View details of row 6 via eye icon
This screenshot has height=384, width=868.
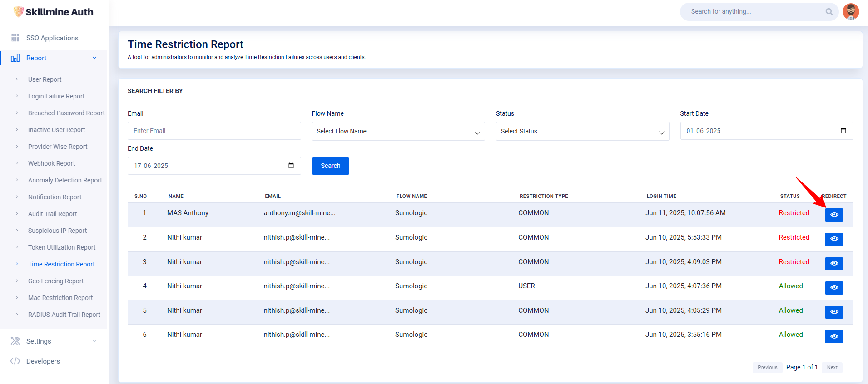click(x=834, y=336)
